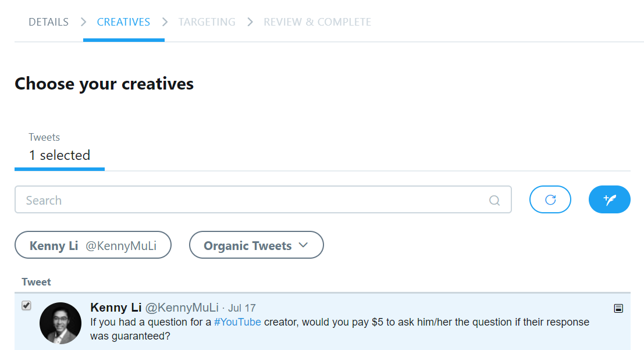Focus the Search tweets input field

(x=250, y=201)
